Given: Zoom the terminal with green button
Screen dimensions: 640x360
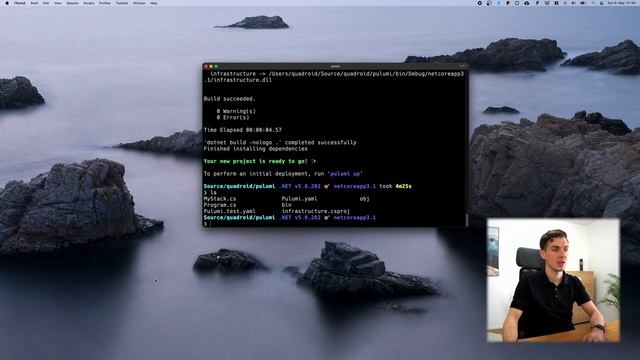Looking at the screenshot, I should pos(216,66).
